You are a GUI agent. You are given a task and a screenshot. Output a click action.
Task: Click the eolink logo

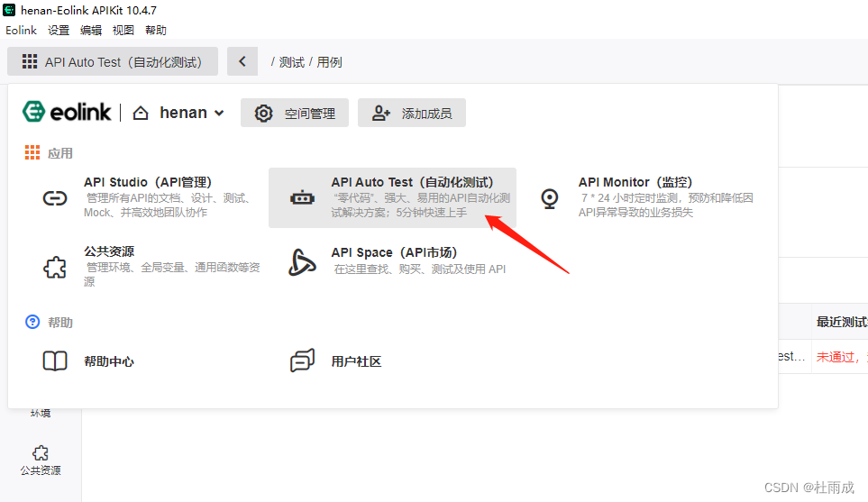(67, 112)
